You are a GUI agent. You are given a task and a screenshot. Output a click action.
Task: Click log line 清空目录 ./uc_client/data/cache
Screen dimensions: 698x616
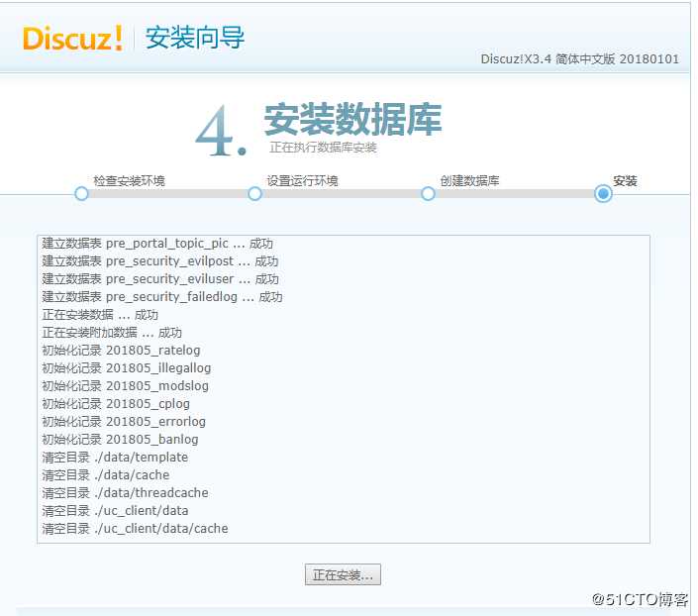coord(135,529)
